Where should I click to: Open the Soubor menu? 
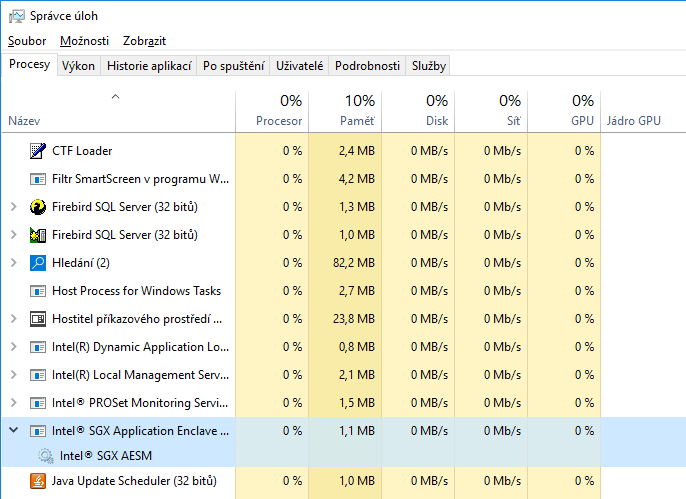(x=27, y=41)
